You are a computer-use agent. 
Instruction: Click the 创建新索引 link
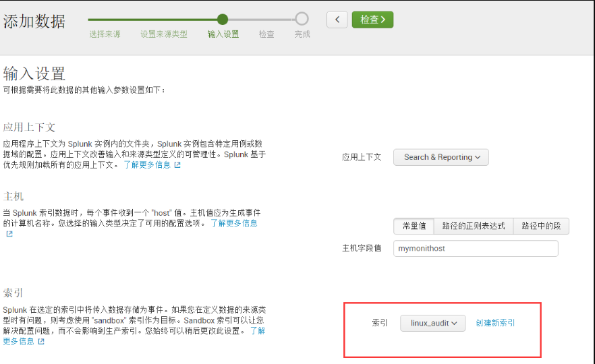click(495, 323)
